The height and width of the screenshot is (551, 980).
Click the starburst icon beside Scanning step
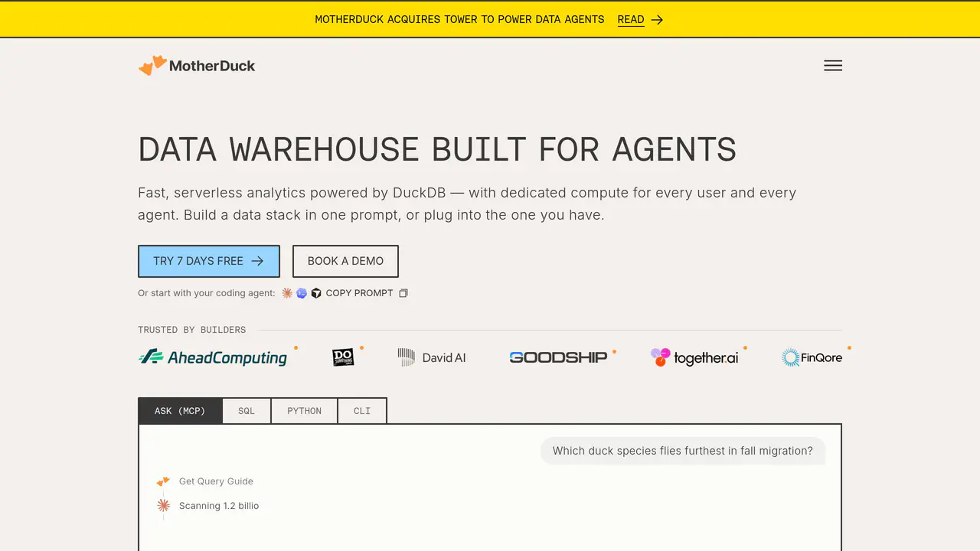(163, 506)
